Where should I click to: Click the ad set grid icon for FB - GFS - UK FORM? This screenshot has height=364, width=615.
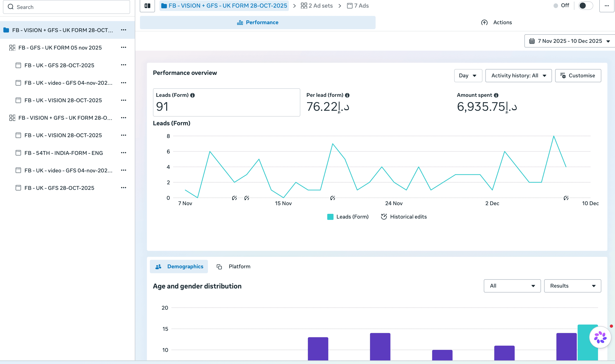pos(12,48)
